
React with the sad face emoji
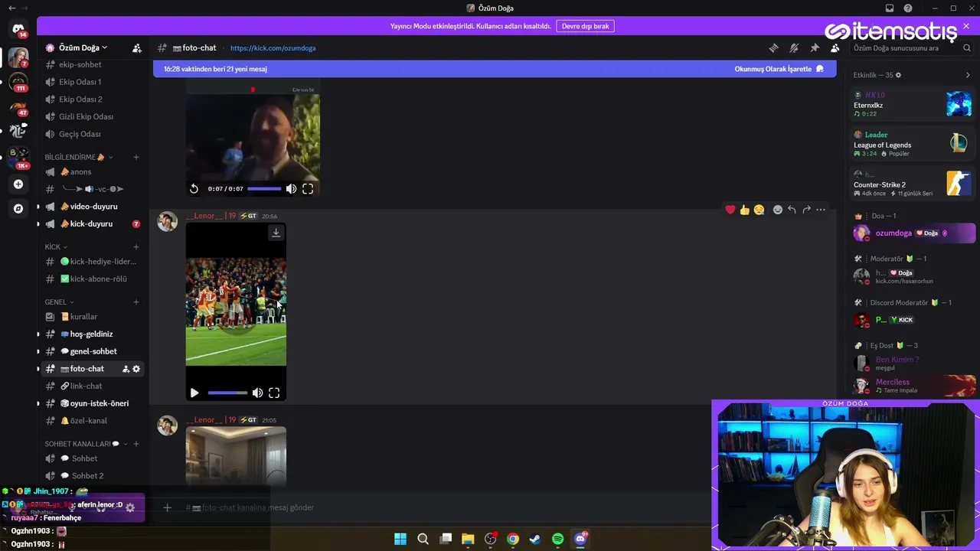point(759,210)
